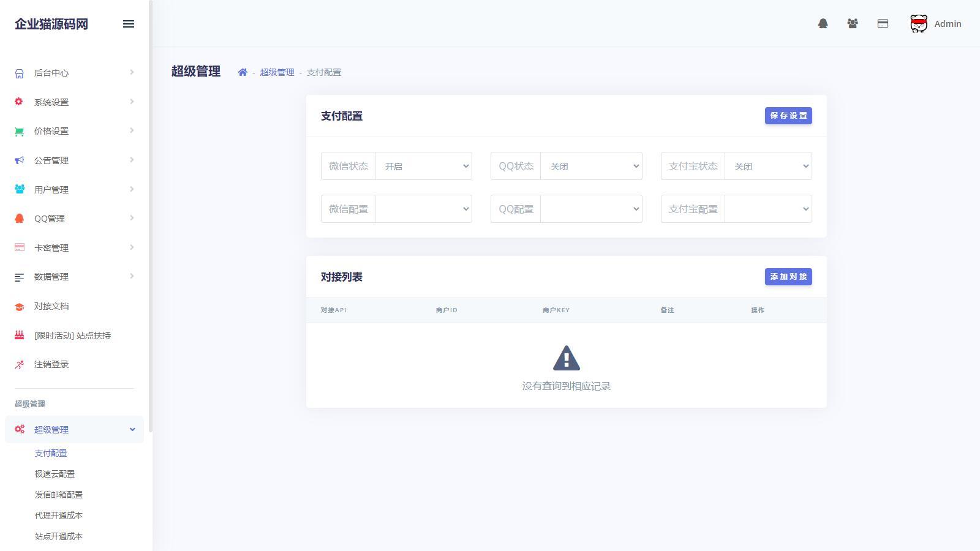Screen dimensions: 980x551
Task: Open the credit card icon in header
Action: [x=883, y=23]
